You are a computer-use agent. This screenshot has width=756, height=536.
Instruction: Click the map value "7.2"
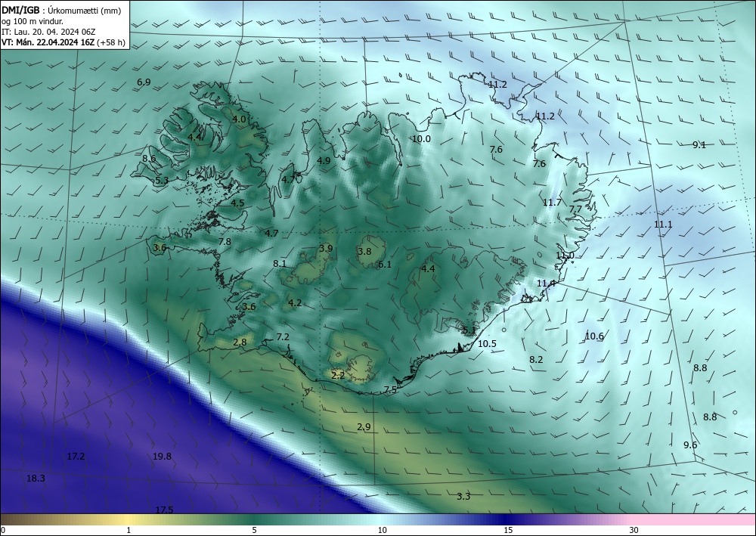click(283, 336)
